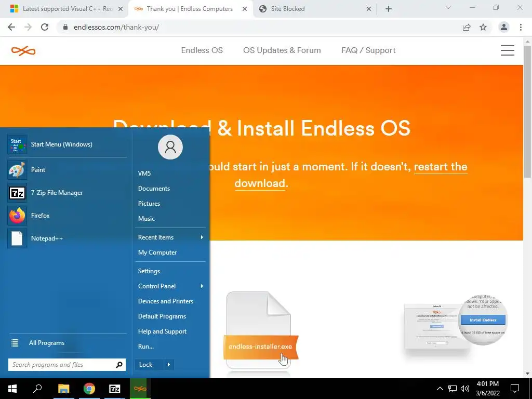Open FAQ / Support nav link
The width and height of the screenshot is (532, 399).
pos(368,50)
